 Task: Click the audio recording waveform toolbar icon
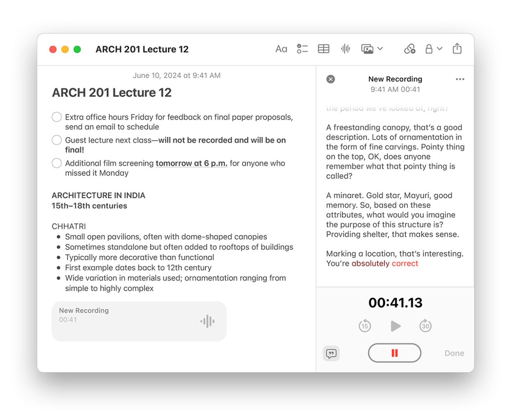pos(346,49)
